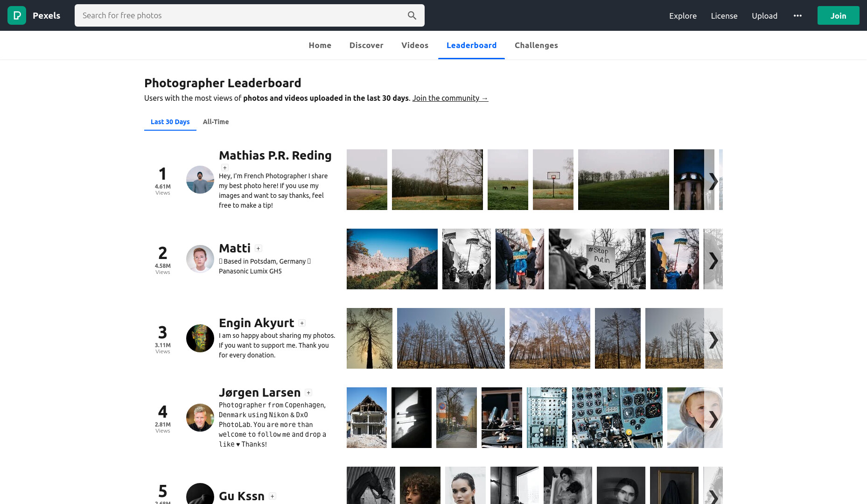Follow Mathias P.R. Reding with plus icon
867x504 pixels.
[225, 168]
